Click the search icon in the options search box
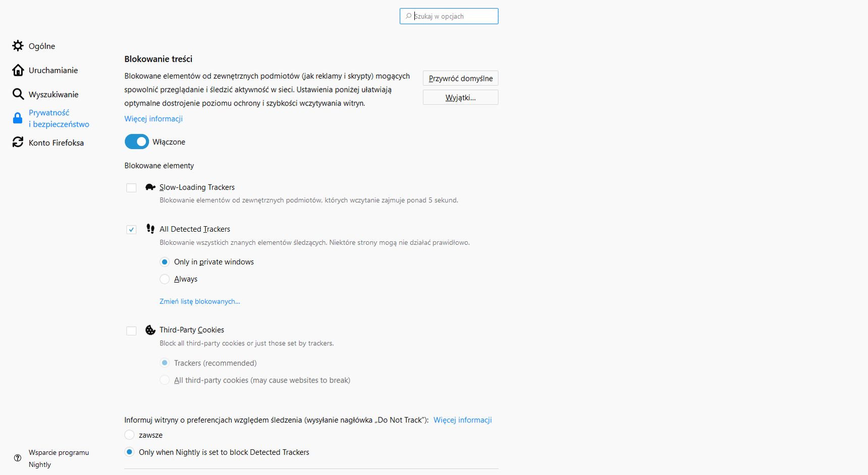 pyautogui.click(x=408, y=16)
